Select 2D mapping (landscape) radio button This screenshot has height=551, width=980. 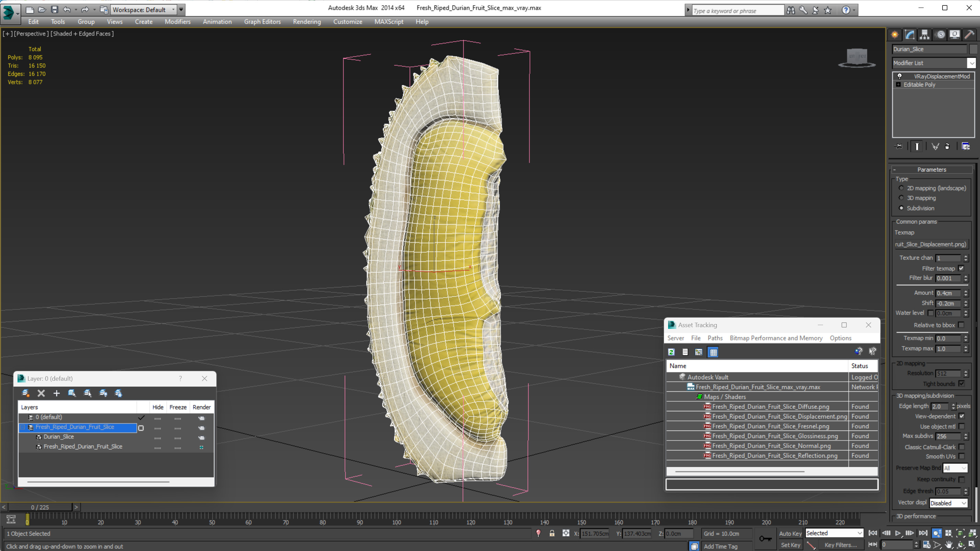(901, 188)
